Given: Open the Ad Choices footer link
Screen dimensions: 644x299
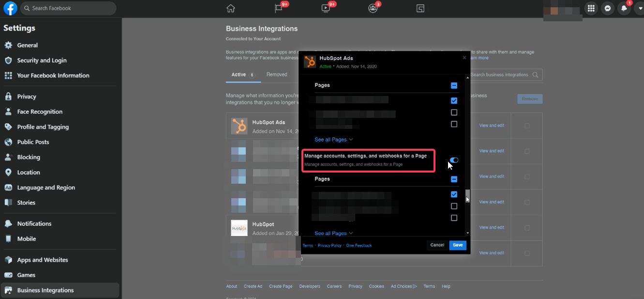Looking at the screenshot, I should tap(404, 286).
